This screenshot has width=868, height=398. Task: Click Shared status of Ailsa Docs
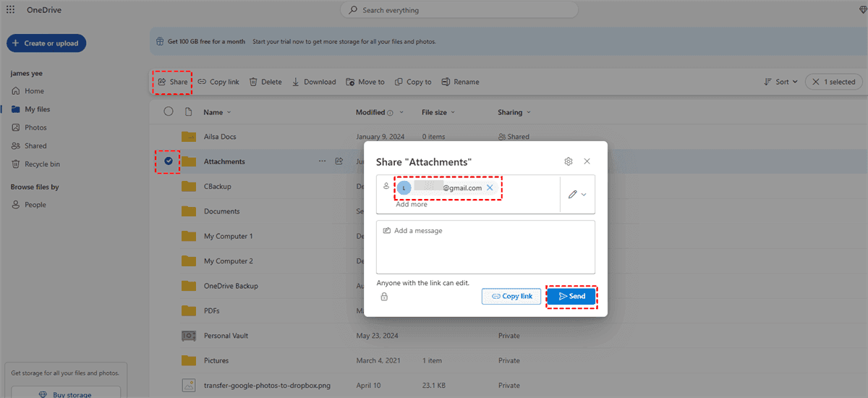514,137
